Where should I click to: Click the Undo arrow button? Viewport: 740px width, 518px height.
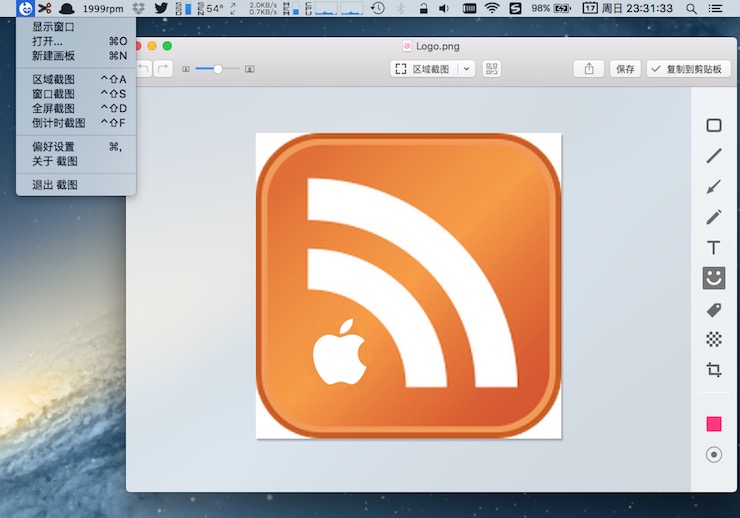pyautogui.click(x=143, y=69)
